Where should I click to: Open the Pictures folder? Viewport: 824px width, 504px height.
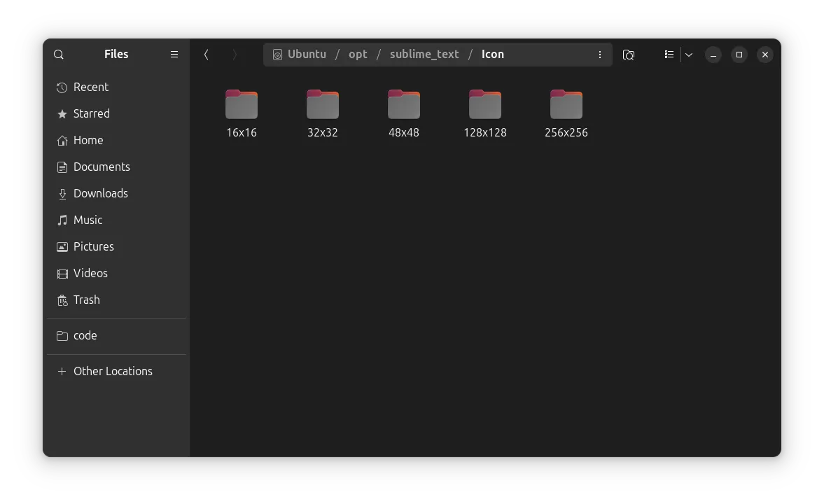[93, 246]
